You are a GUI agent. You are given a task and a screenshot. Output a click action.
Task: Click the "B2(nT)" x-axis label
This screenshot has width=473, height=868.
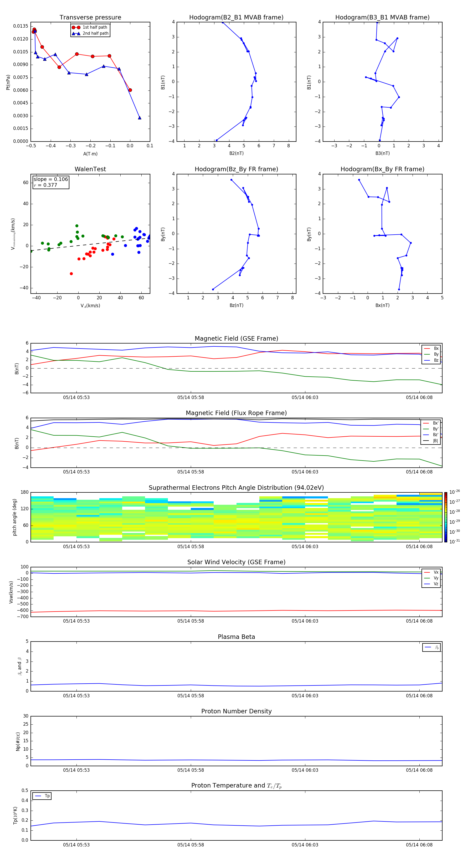click(x=236, y=153)
